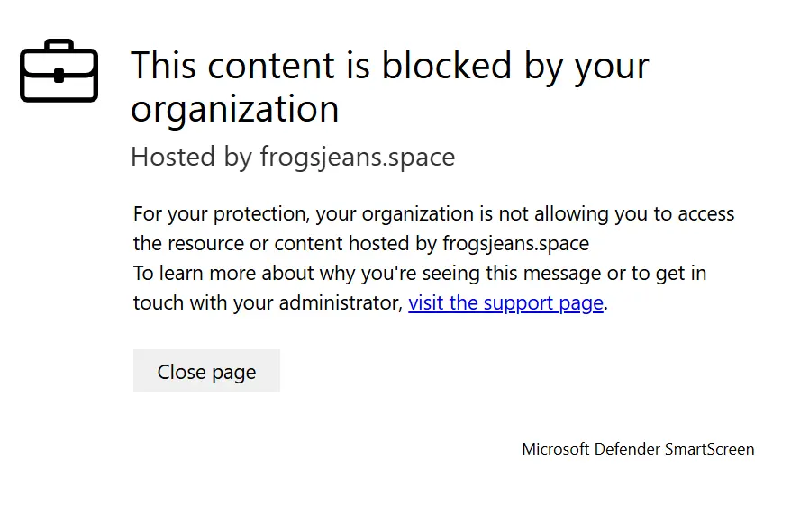The width and height of the screenshot is (800, 532).
Task: Click the Close page button
Action: pos(206,371)
